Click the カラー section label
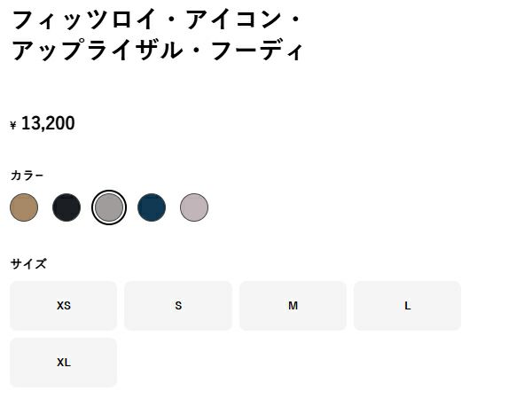The height and width of the screenshot is (399, 532). point(27,176)
